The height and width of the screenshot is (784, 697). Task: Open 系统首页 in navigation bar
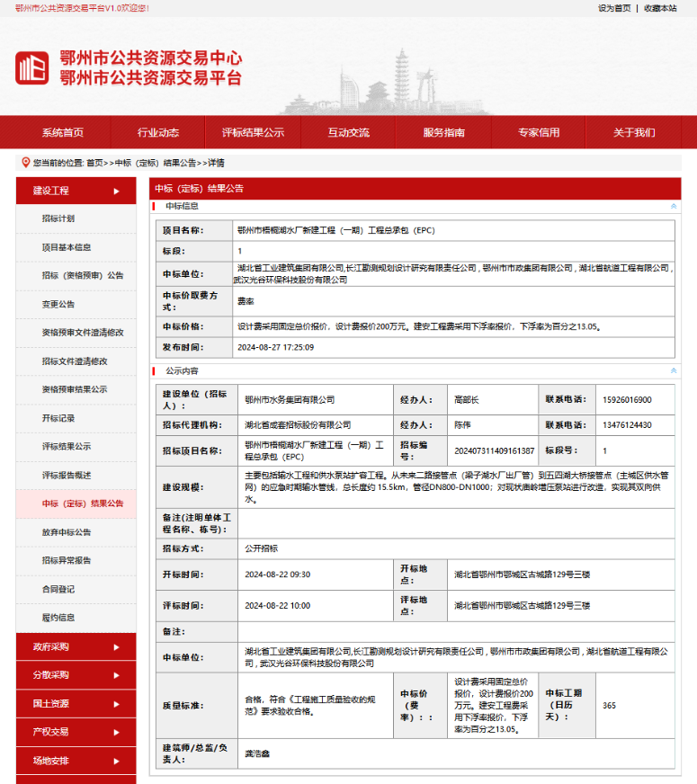coord(62,132)
